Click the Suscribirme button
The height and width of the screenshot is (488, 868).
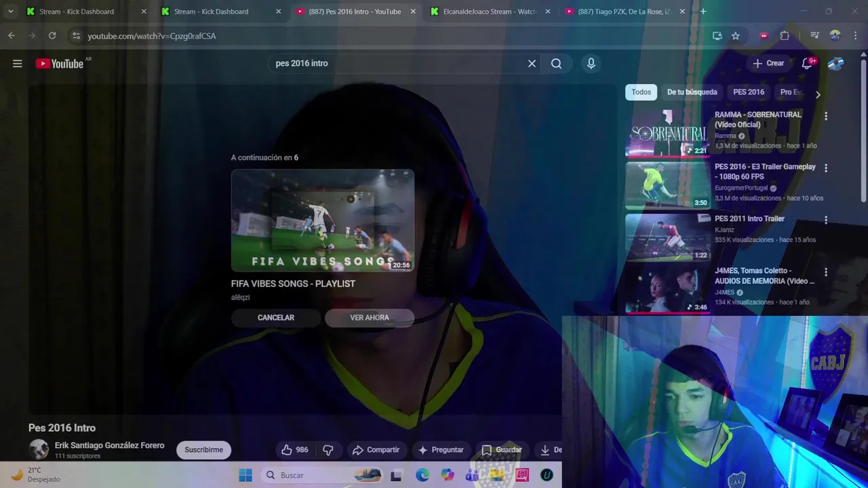click(203, 450)
